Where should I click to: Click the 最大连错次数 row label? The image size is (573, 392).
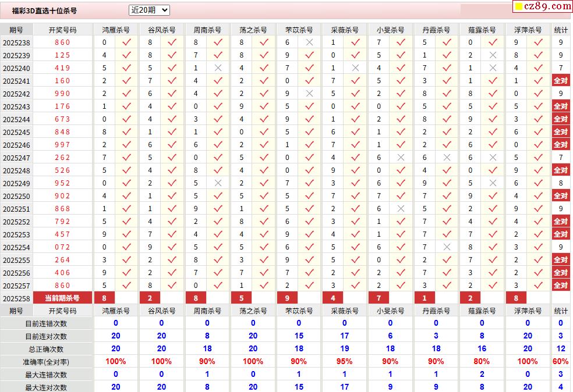(x=46, y=375)
